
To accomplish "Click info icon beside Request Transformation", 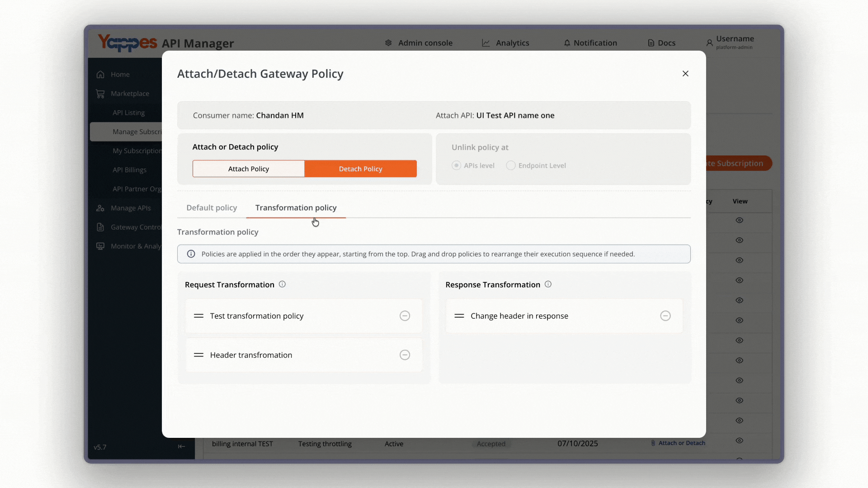I will point(283,284).
